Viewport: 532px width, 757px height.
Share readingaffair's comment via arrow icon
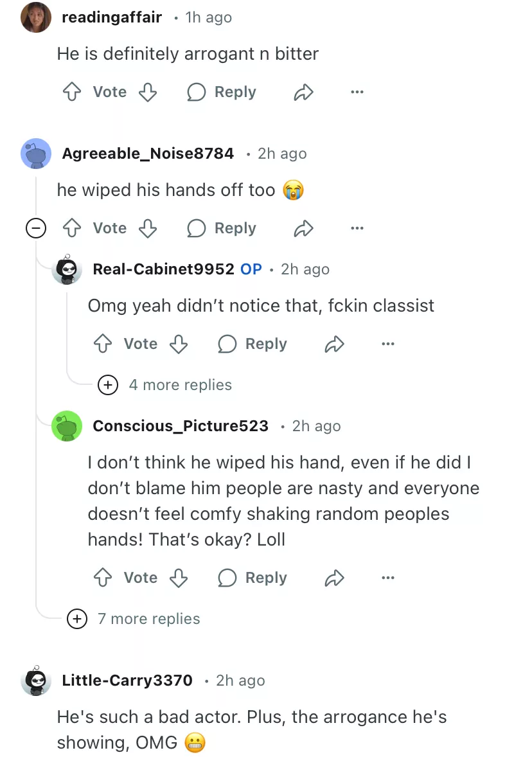pos(303,93)
